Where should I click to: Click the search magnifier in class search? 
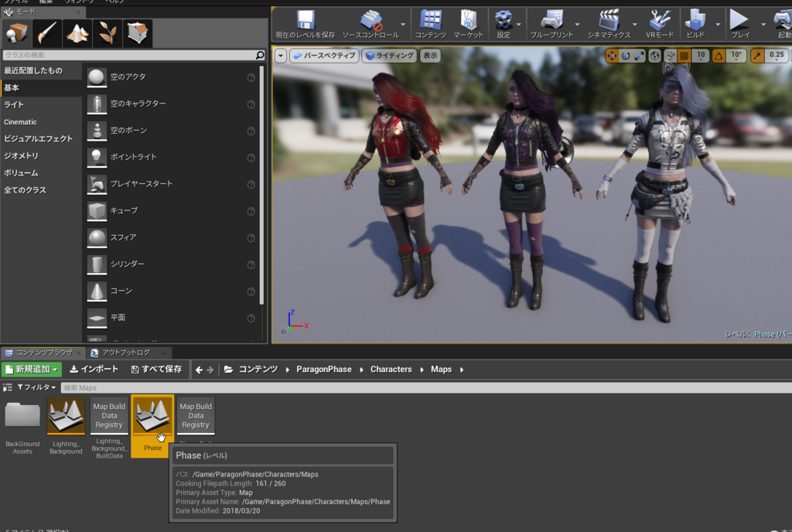(x=260, y=54)
